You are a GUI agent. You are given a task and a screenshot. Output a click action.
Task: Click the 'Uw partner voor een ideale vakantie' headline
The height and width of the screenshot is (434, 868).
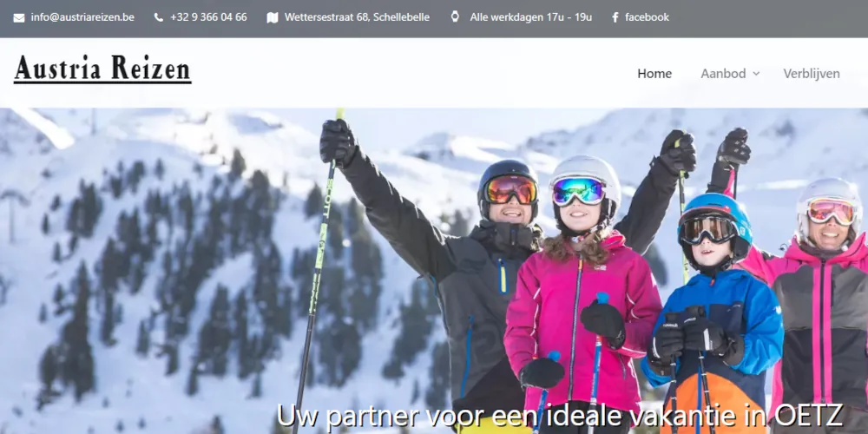click(x=560, y=417)
